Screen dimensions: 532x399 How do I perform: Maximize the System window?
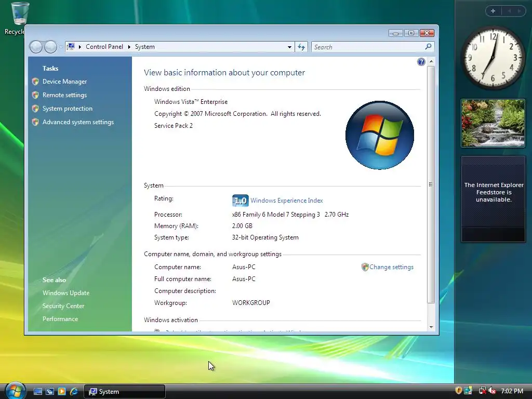[x=411, y=33]
